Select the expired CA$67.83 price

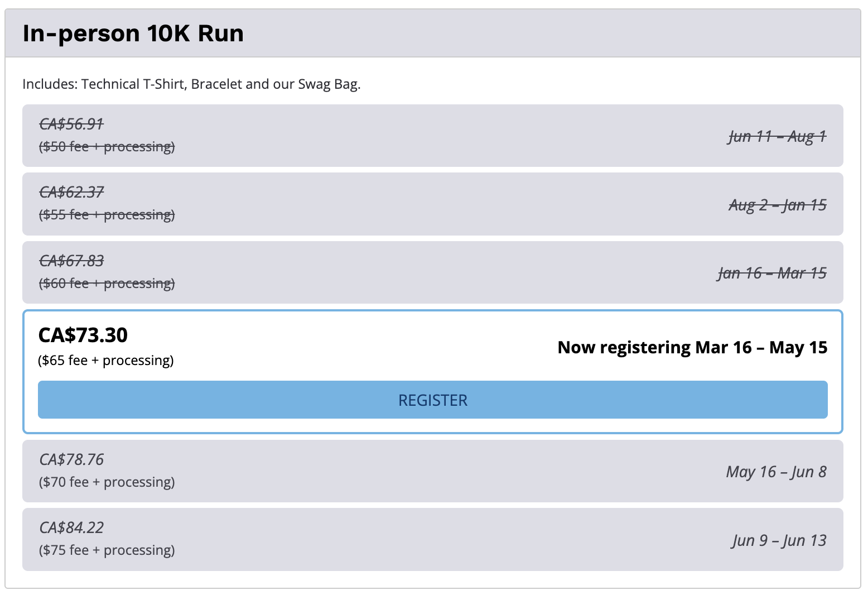pos(71,261)
